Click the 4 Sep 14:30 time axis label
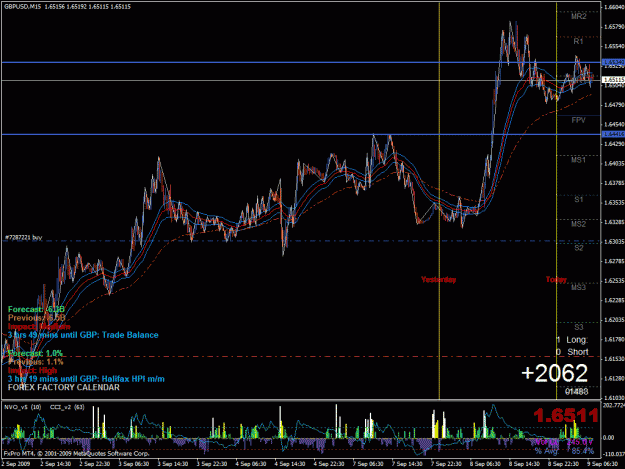 (x=290, y=464)
